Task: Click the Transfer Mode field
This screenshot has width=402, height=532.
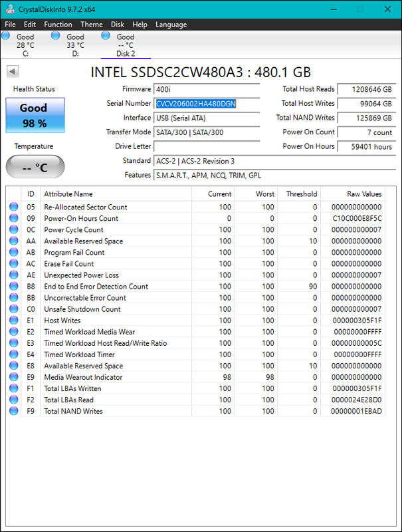Action: pos(207,132)
